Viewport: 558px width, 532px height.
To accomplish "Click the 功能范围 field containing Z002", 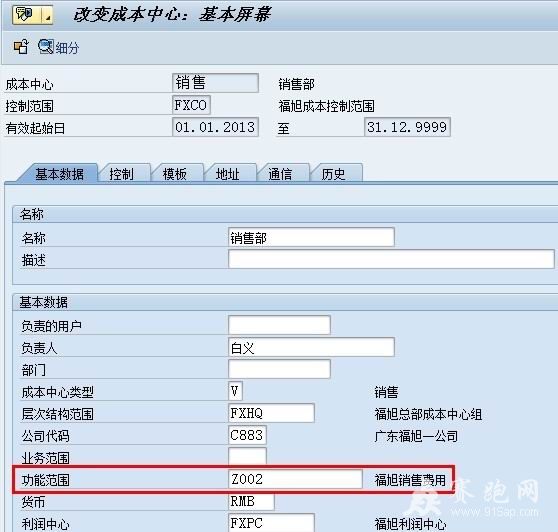I will coord(295,479).
